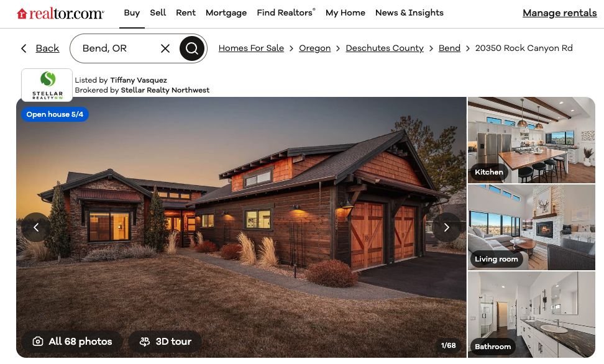604x364 pixels.
Task: Go back using the Back arrow
Action: [40, 48]
